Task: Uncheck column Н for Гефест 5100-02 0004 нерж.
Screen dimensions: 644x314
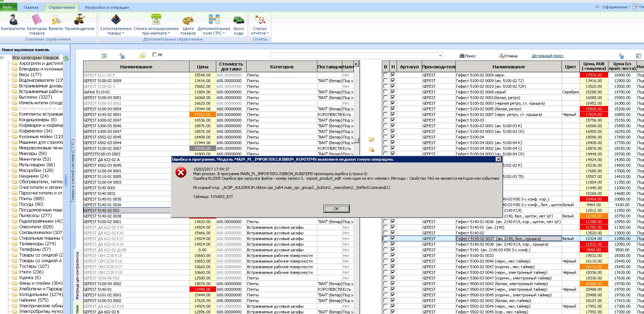Action: pyautogui.click(x=393, y=75)
